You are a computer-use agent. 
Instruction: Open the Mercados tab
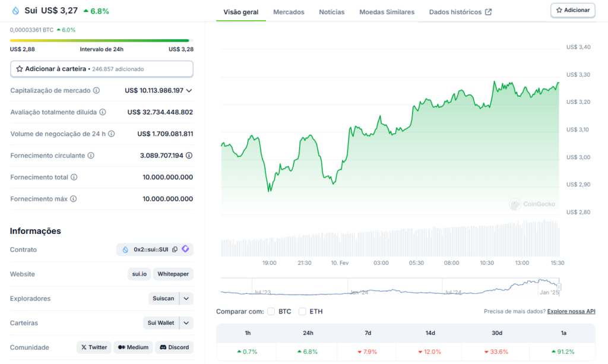pyautogui.click(x=289, y=12)
